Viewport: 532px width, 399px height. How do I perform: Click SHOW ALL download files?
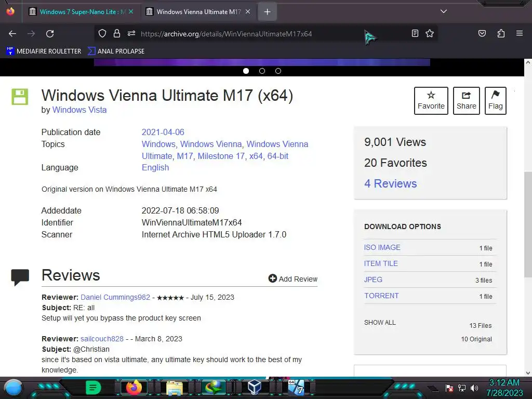(380, 323)
